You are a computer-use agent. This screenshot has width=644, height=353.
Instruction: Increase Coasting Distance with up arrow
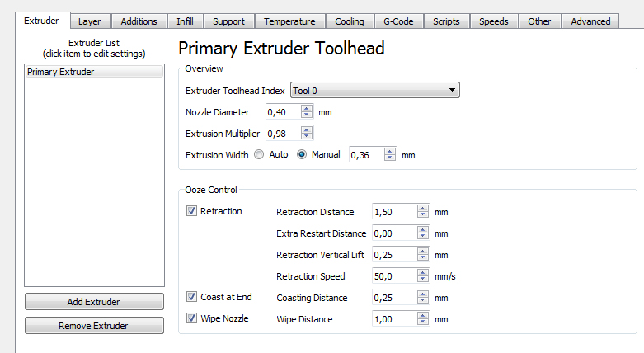tap(423, 294)
